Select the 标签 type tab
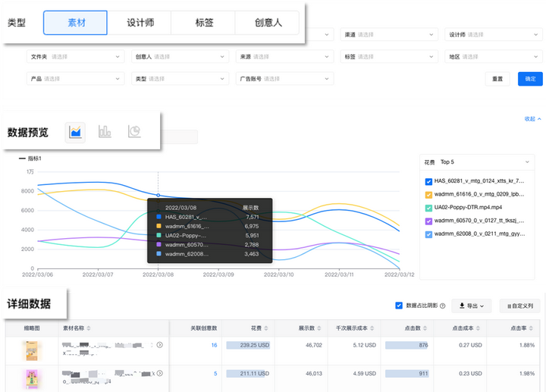546x392 pixels. coord(203,23)
